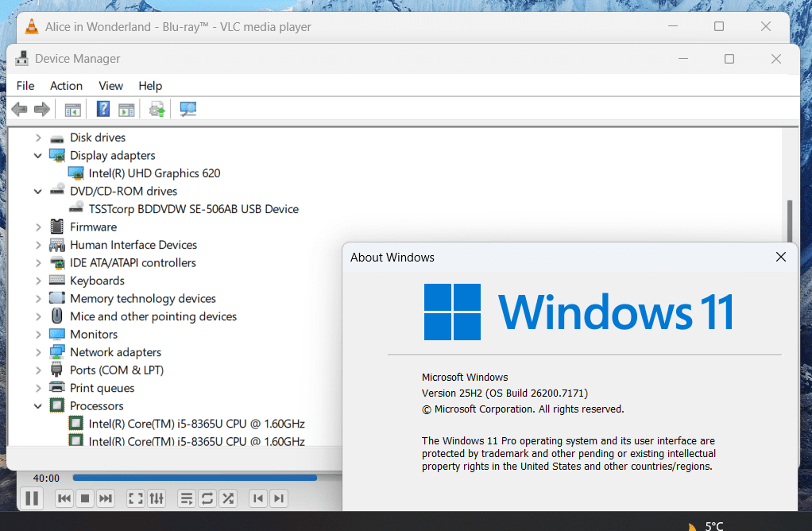Open the Action menu in Device Manager
This screenshot has width=812, height=531.
click(66, 86)
